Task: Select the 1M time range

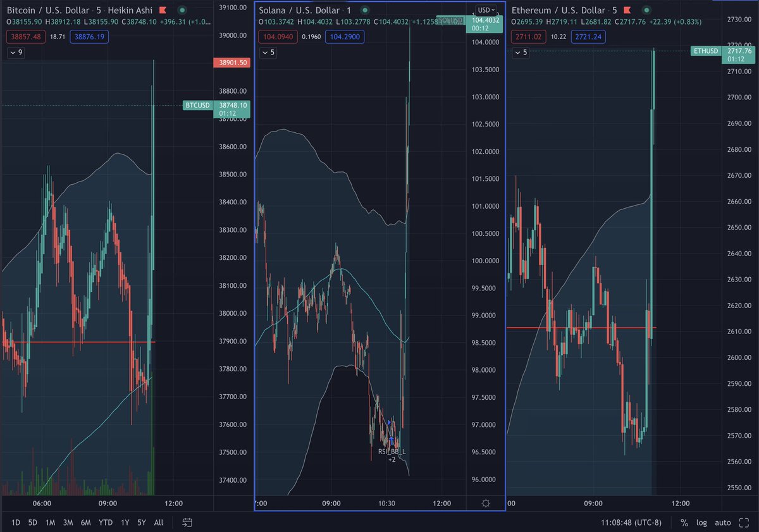Action: point(51,523)
